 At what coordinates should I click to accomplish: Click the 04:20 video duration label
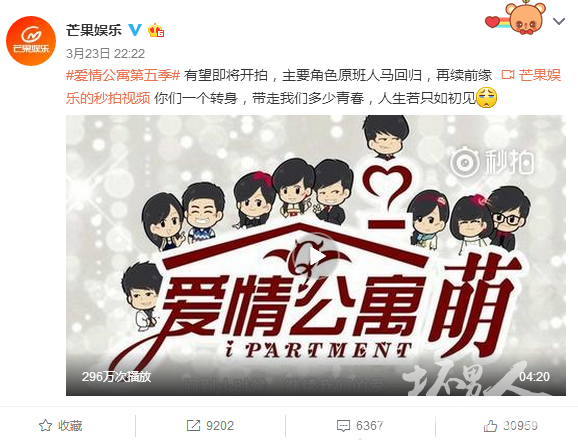[x=535, y=376]
